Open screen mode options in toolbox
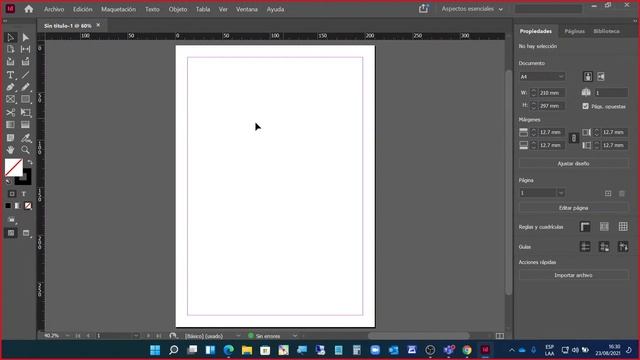Image resolution: width=640 pixels, height=360 pixels. (x=26, y=233)
